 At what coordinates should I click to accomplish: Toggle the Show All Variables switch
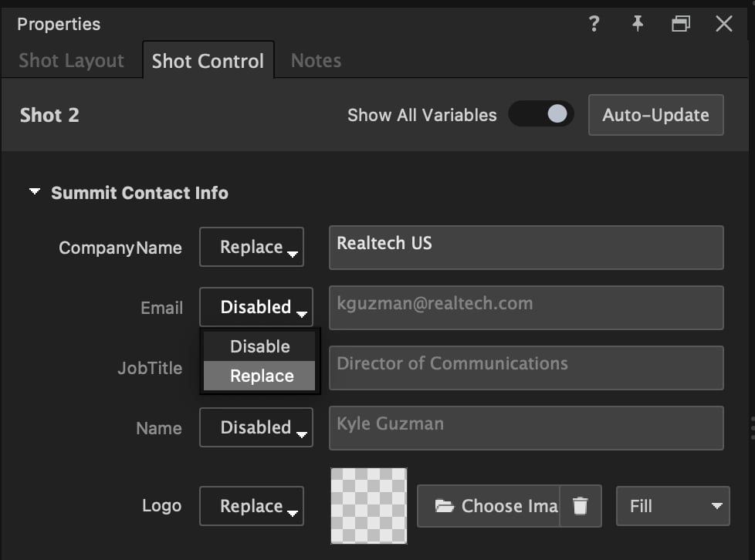click(x=541, y=114)
